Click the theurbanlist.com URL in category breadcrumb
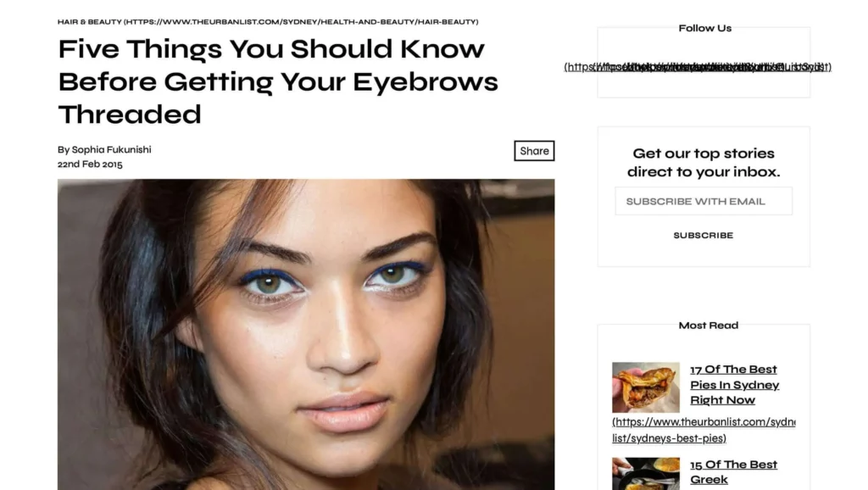868x490 pixels. click(301, 21)
